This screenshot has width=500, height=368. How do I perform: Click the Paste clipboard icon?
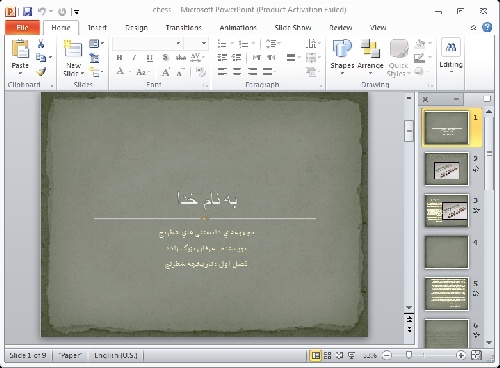coord(20,49)
